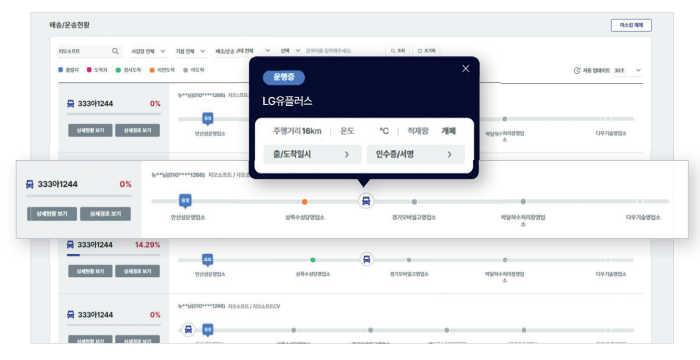Click 상세경로 보기 in the top row
700x360 pixels.
click(138, 130)
